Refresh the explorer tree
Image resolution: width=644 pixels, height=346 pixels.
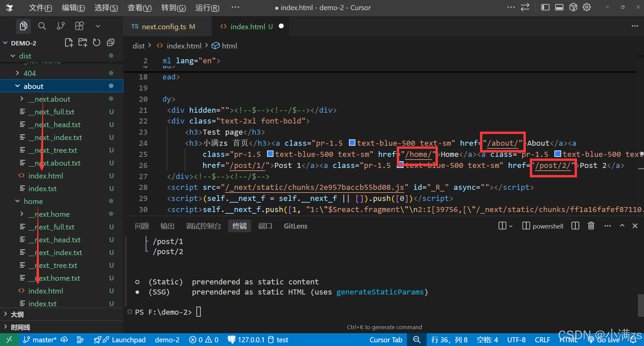click(x=97, y=43)
